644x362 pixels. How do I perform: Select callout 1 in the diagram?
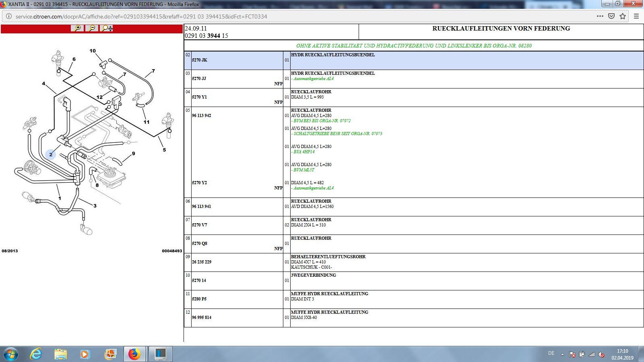coord(60,198)
